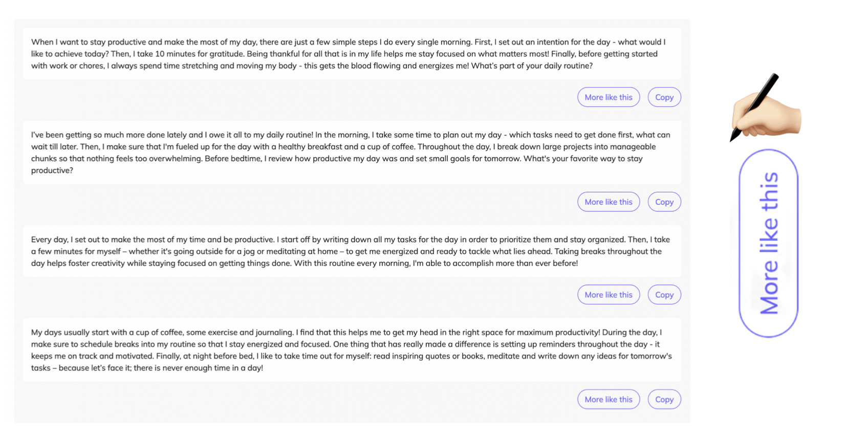
Task: Copy the jog or meditating paragraph
Action: (664, 295)
